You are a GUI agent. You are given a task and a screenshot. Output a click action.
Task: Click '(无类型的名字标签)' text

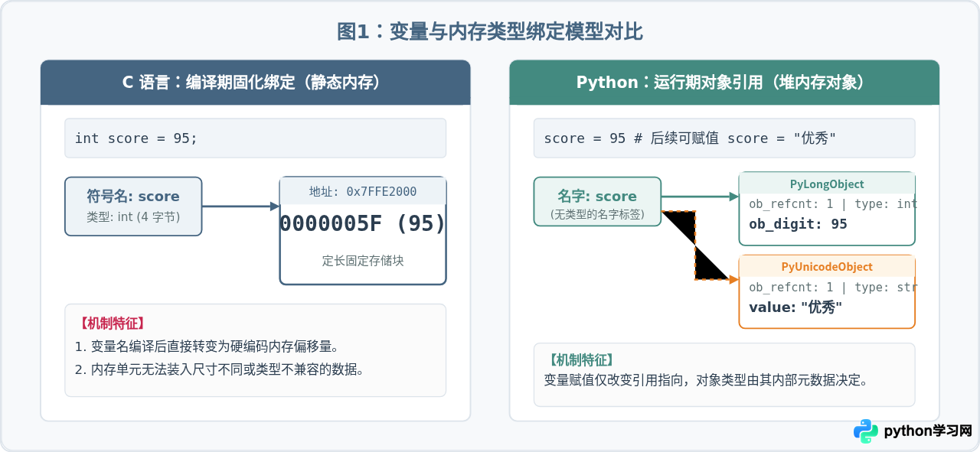click(597, 216)
